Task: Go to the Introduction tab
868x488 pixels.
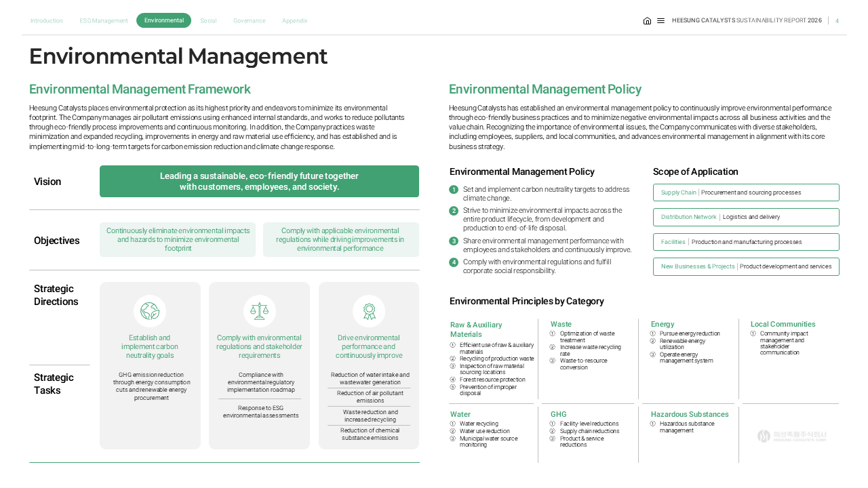Action: pyautogui.click(x=47, y=21)
